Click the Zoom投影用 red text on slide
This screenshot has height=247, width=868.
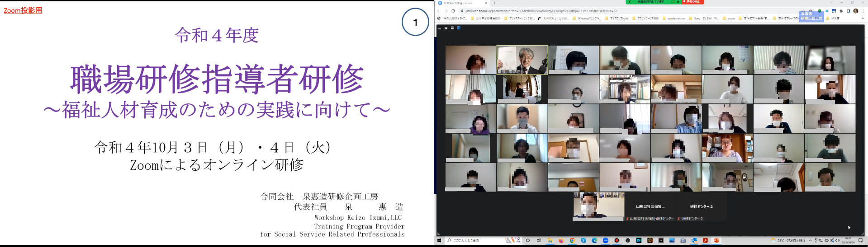pyautogui.click(x=23, y=10)
